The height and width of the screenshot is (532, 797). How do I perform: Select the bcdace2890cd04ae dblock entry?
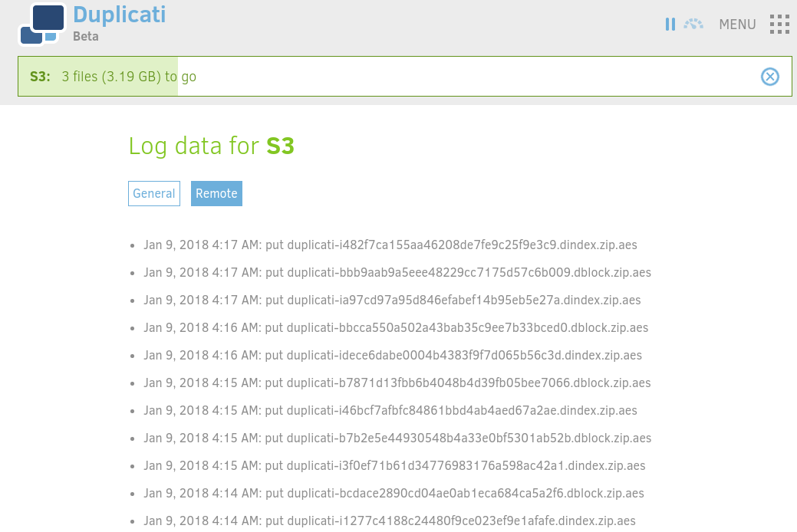point(394,493)
